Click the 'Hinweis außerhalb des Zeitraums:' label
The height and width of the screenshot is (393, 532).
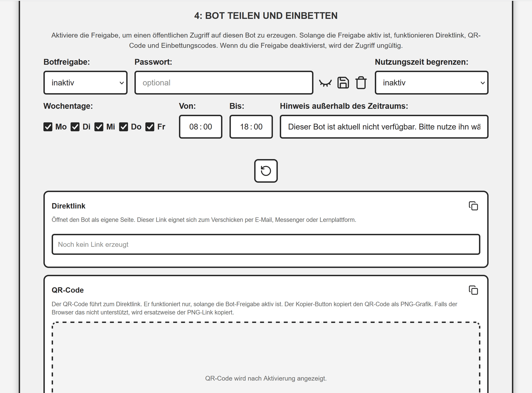tap(344, 106)
